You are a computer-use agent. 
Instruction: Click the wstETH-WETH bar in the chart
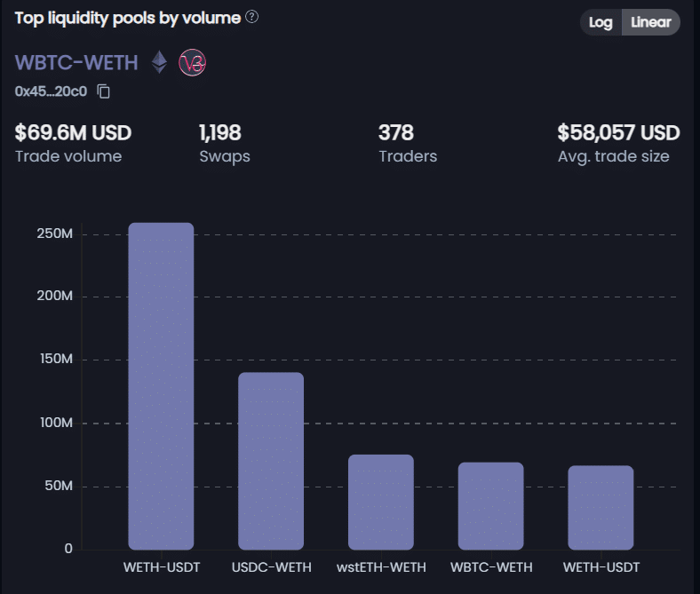click(381, 502)
